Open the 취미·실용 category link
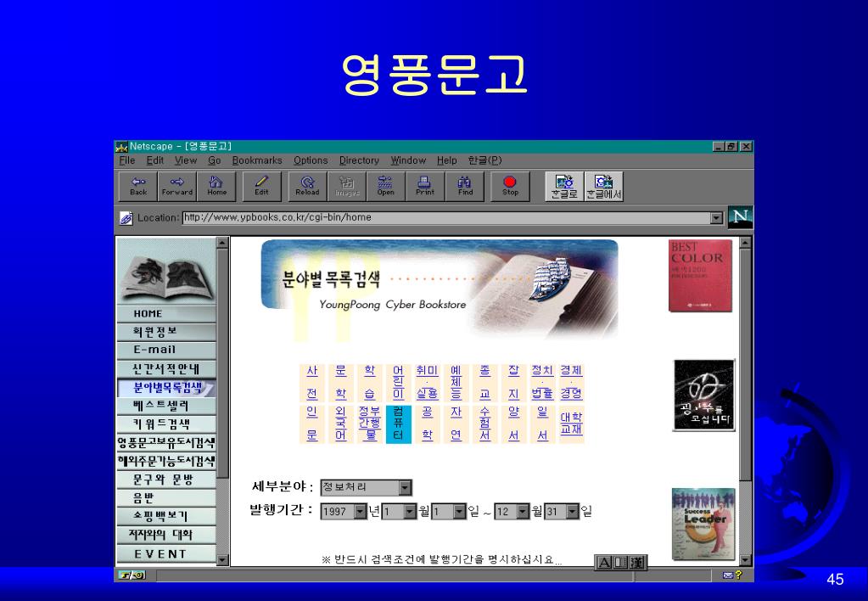This screenshot has width=868, height=601. click(x=428, y=383)
